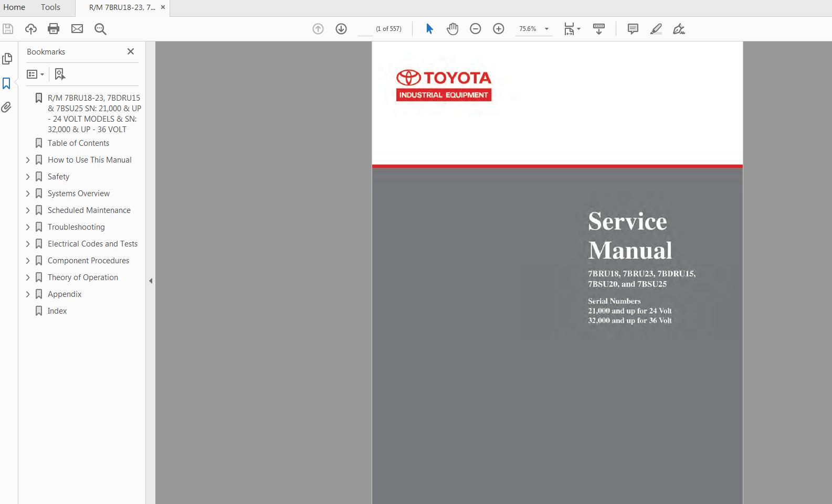Go to Electrical Codes and Tests
The width and height of the screenshot is (832, 504).
pyautogui.click(x=92, y=244)
